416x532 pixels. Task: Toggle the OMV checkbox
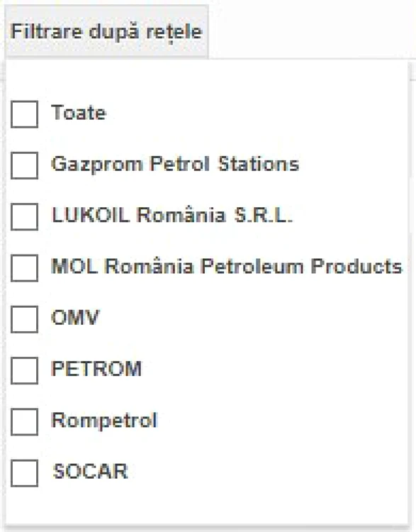(24, 319)
